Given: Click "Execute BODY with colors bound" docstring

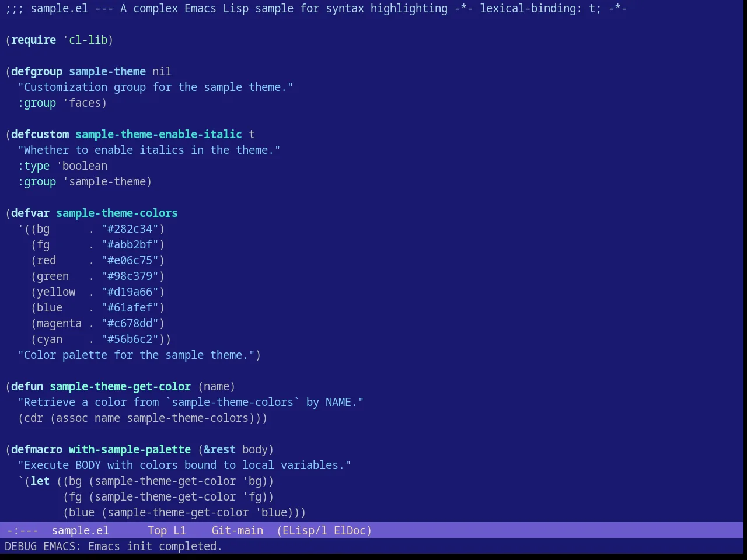Looking at the screenshot, I should tap(184, 465).
